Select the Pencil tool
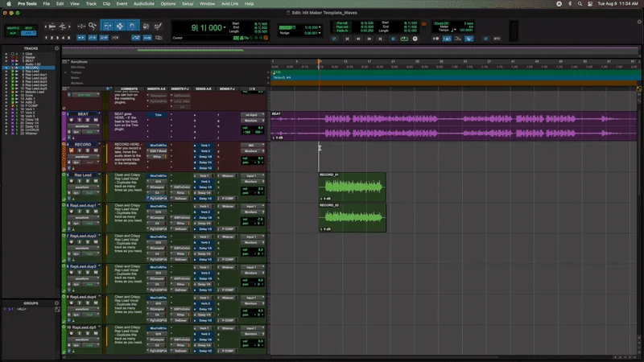 [x=156, y=27]
